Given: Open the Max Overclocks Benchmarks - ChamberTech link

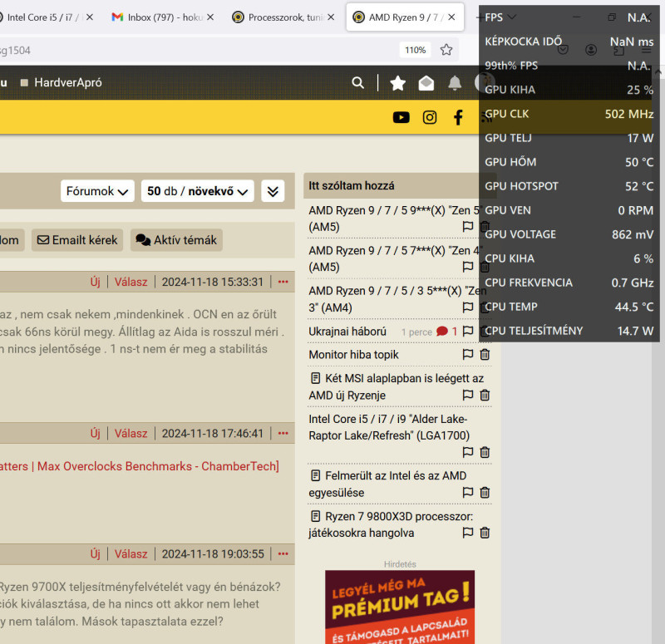Looking at the screenshot, I should pyautogui.click(x=140, y=466).
